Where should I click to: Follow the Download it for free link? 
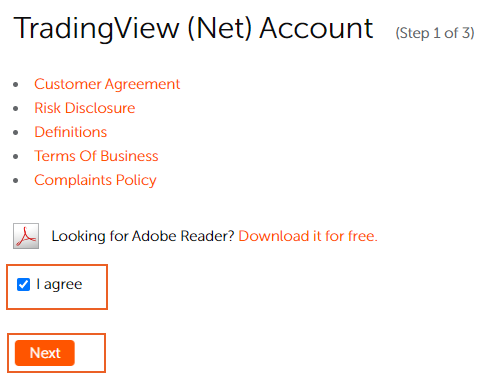tap(308, 236)
